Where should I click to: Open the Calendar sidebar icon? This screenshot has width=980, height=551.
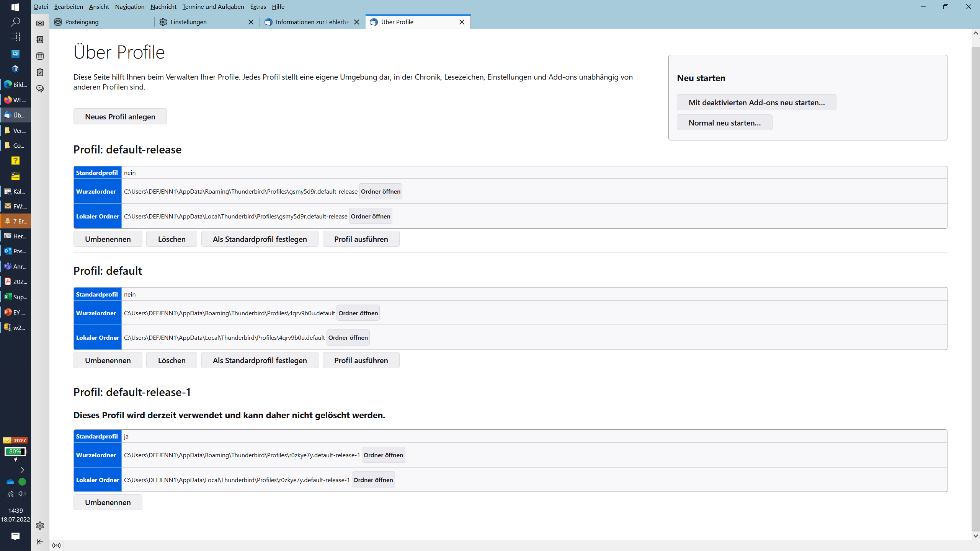pos(40,56)
